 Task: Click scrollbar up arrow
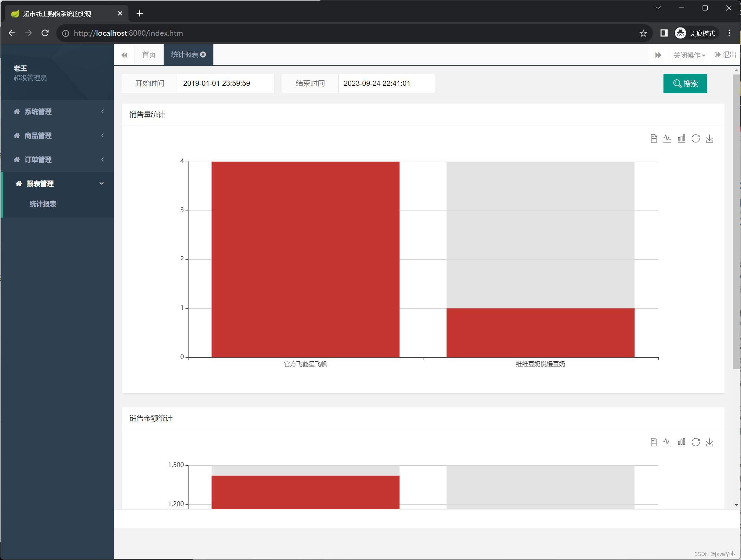(x=736, y=70)
